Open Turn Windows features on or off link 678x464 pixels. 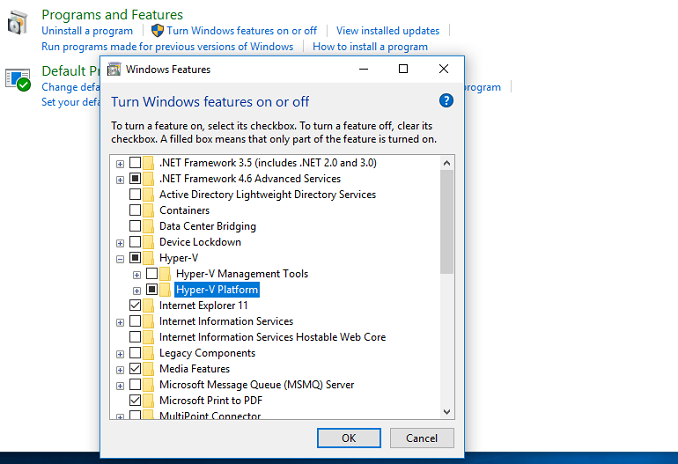[x=242, y=31]
